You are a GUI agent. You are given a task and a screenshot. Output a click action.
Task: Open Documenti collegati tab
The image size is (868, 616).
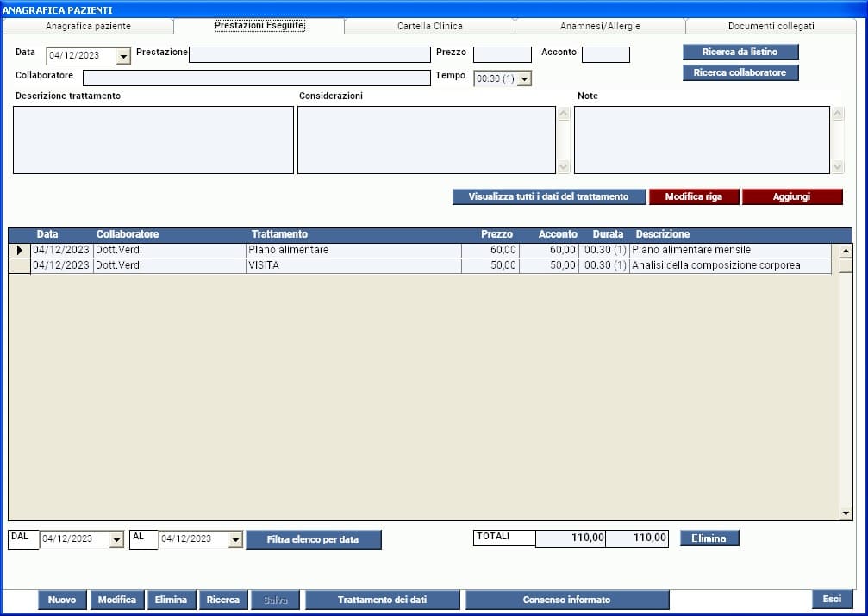point(771,26)
